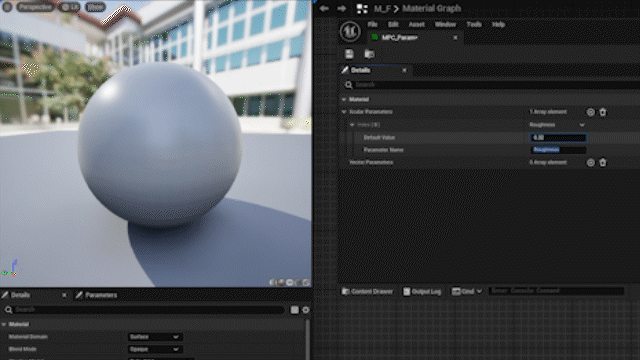Open the Index [0] Roughness row dropdown arrow

point(582,125)
